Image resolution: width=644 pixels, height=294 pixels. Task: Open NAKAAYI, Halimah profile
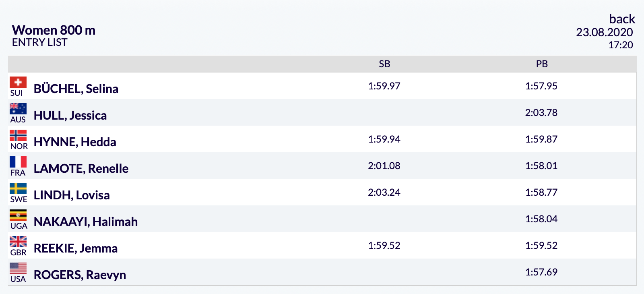tap(86, 222)
